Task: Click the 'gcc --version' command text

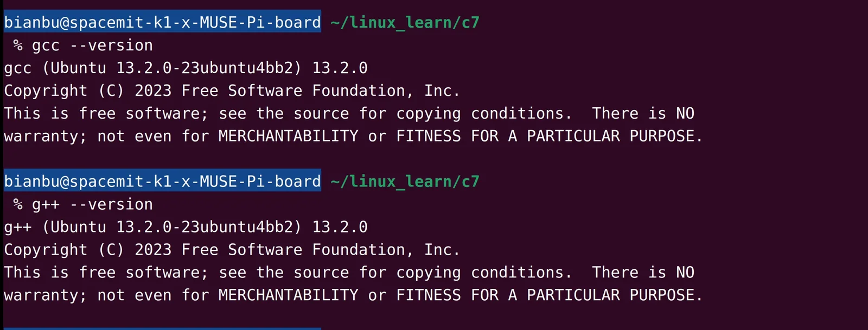Action: pyautogui.click(x=92, y=46)
